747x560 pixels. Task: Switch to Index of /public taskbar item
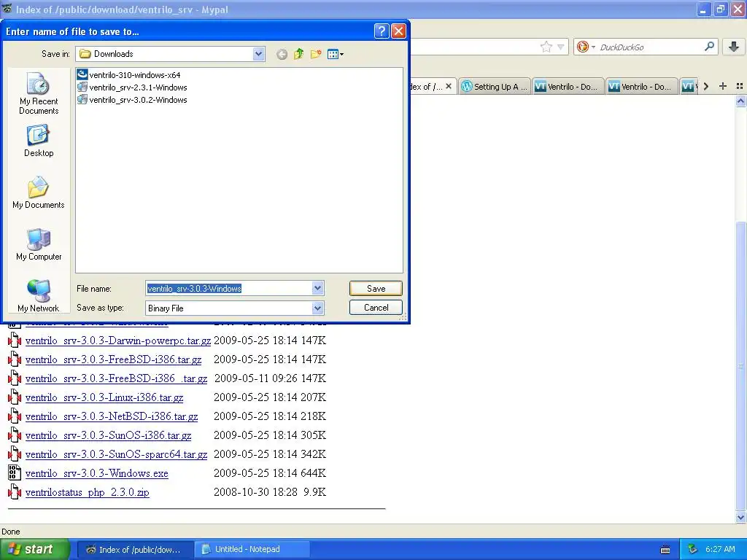click(x=135, y=550)
